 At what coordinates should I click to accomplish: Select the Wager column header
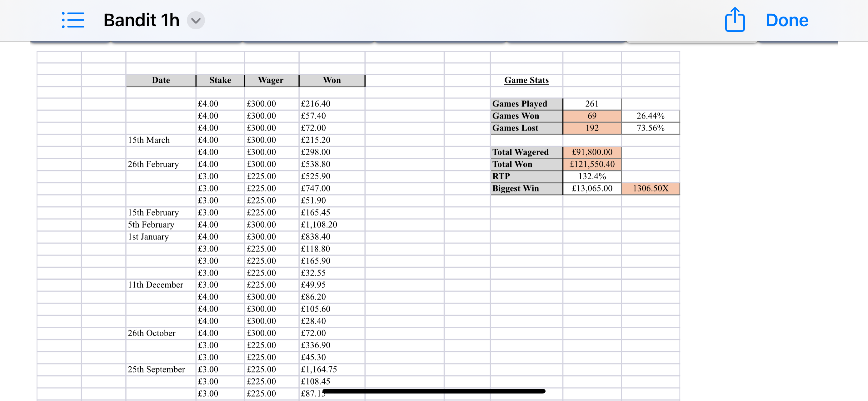pos(271,80)
